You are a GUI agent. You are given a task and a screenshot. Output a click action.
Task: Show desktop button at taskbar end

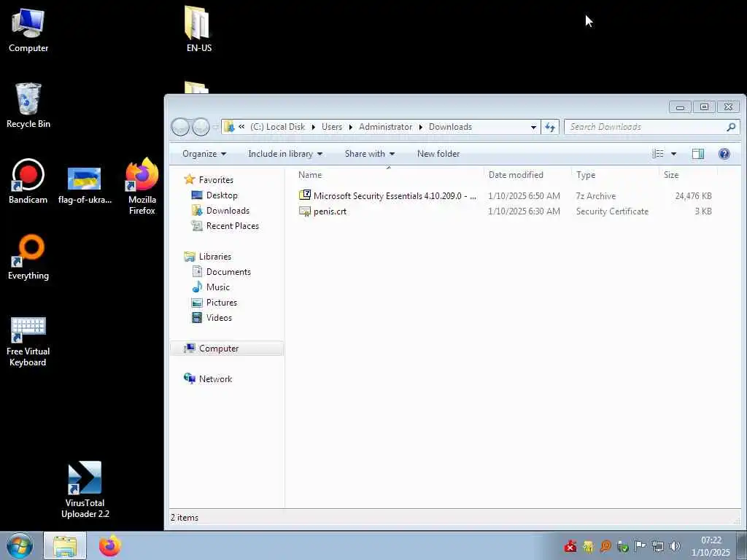(742, 545)
